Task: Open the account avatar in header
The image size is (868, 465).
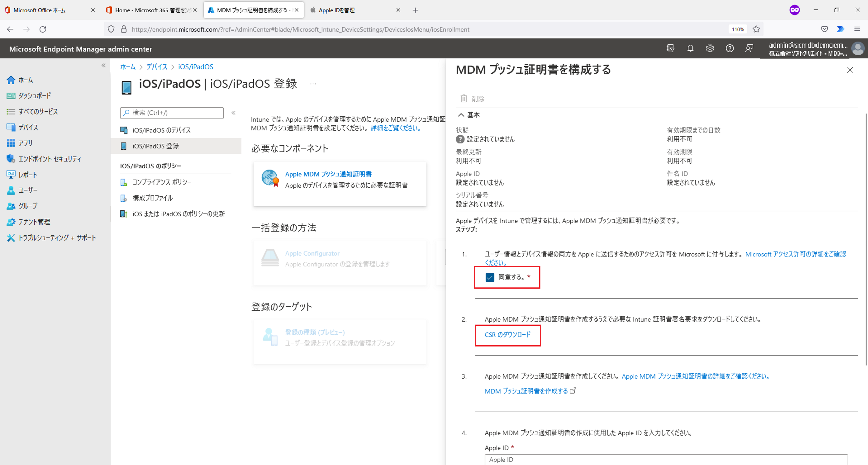Action: [x=858, y=49]
